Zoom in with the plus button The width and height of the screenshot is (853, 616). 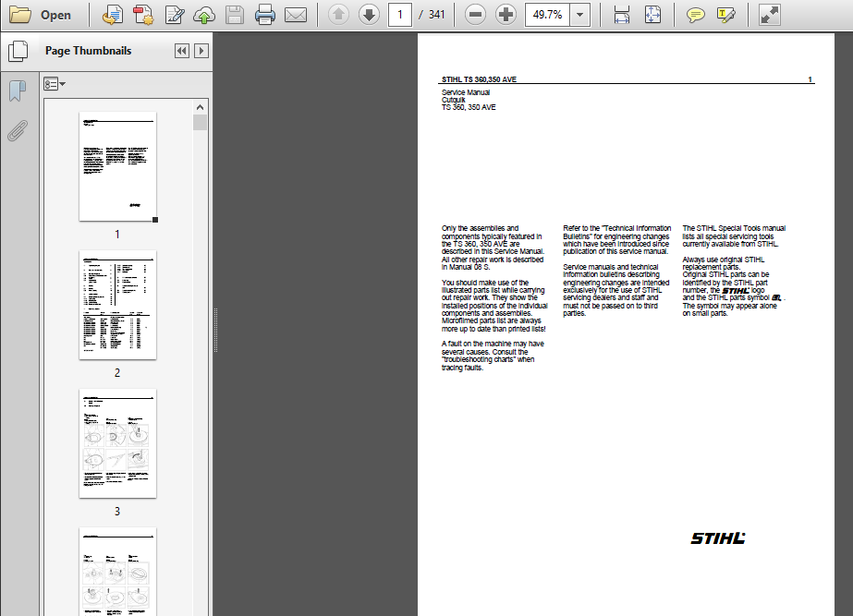(x=506, y=15)
